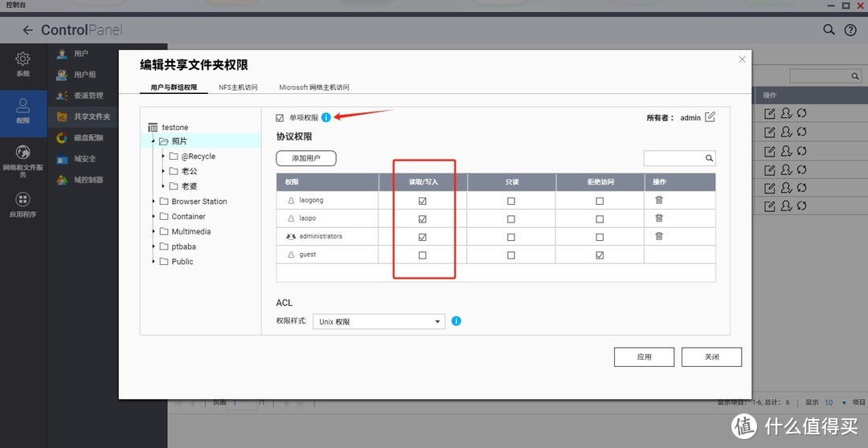Expand the Multimedia folder arrow
The image size is (868, 448).
pos(154,231)
